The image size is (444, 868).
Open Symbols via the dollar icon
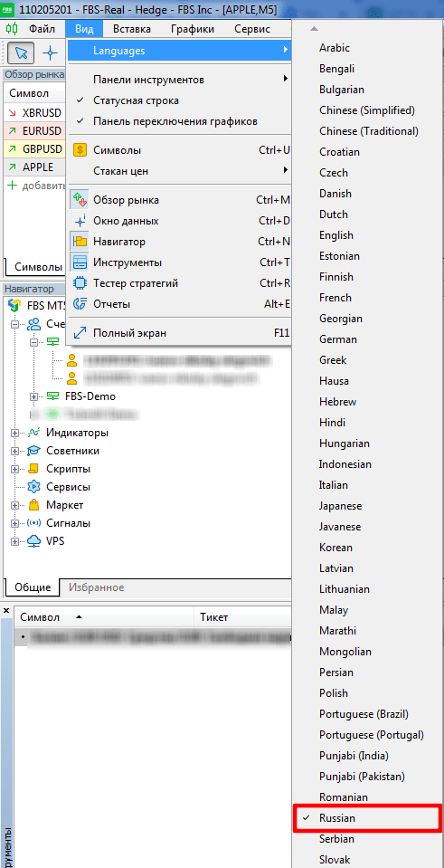[80, 150]
